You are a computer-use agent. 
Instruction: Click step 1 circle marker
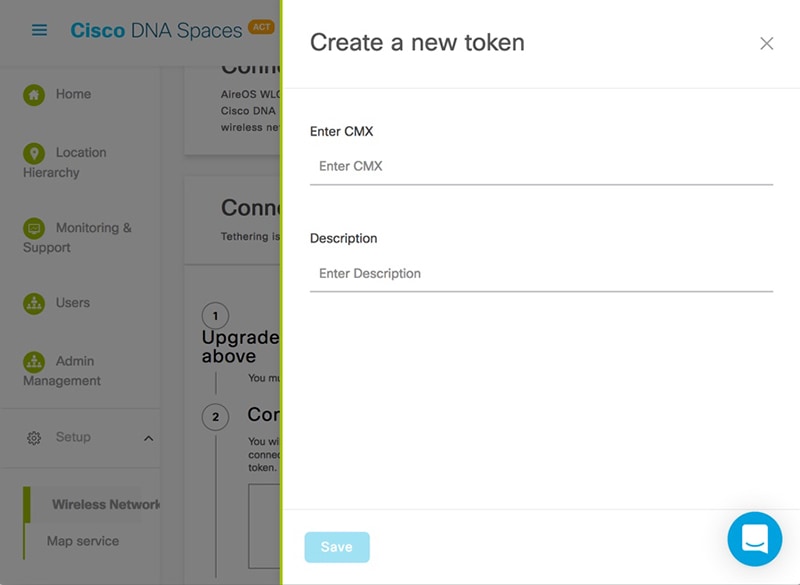(x=215, y=316)
